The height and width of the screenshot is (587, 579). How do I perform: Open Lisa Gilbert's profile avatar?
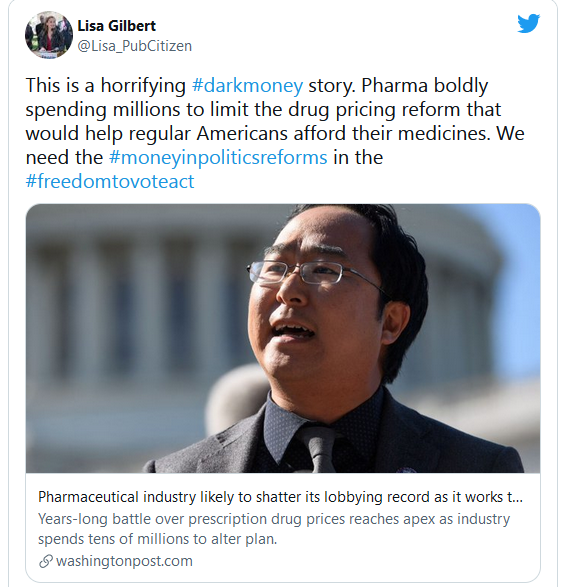coord(49,35)
